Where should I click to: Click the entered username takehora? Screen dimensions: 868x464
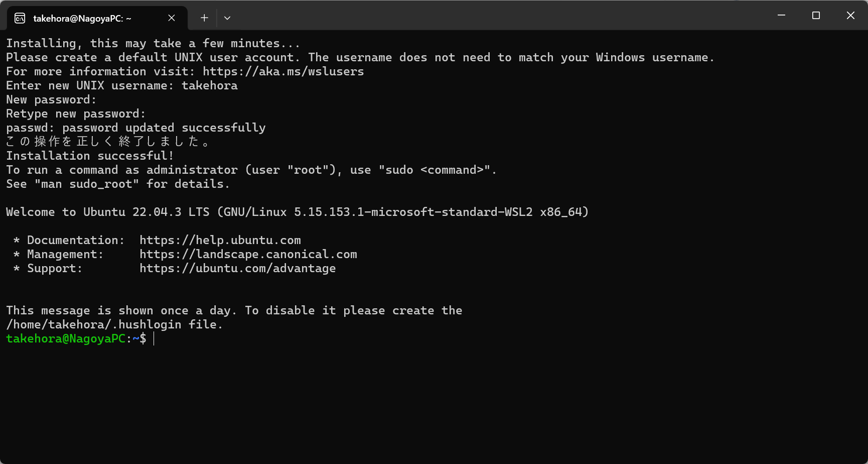click(x=210, y=86)
